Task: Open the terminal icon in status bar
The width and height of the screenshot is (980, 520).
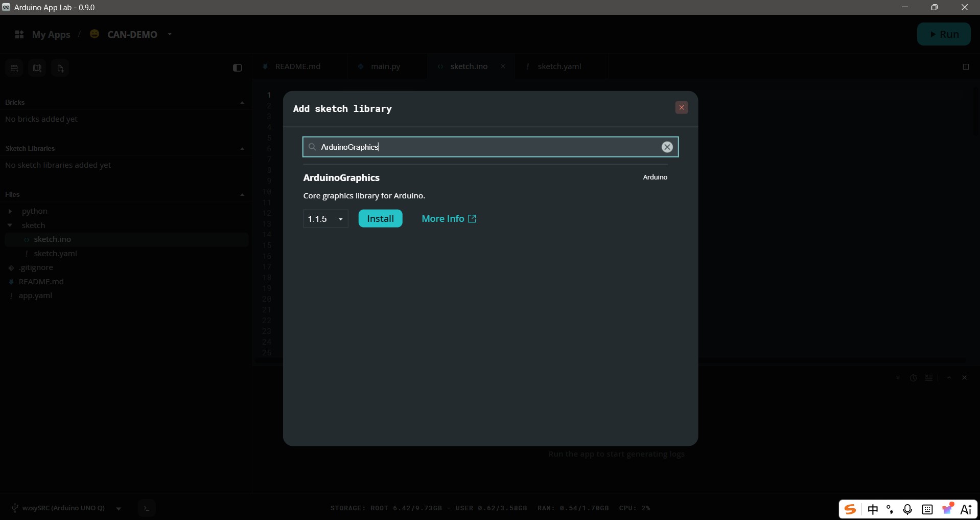Action: (x=147, y=508)
